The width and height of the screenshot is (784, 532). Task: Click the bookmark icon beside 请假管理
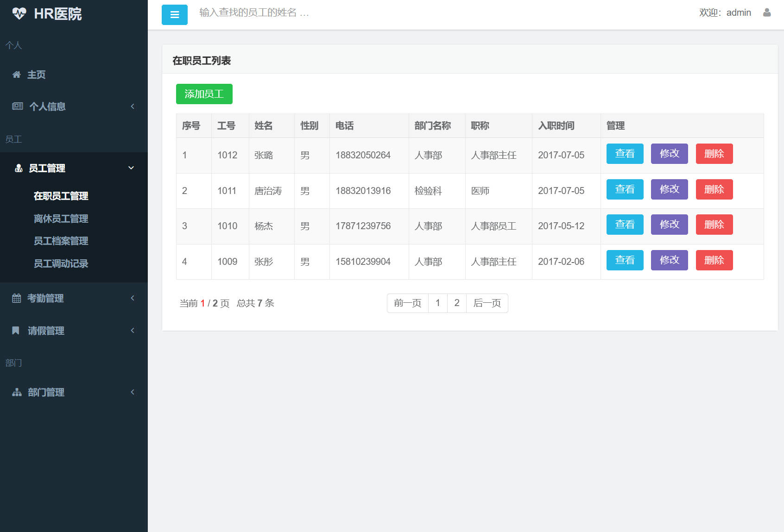(x=16, y=330)
